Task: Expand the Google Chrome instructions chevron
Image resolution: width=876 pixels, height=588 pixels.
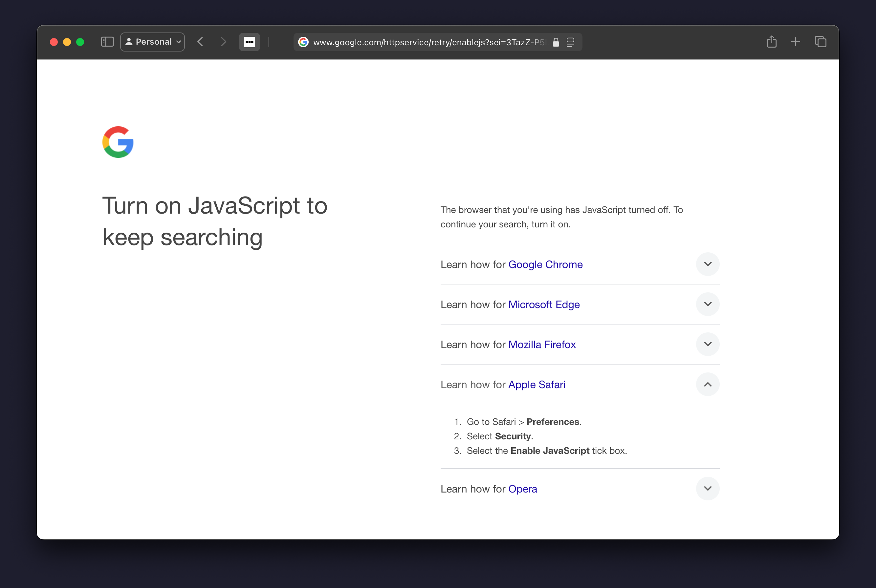Action: tap(708, 264)
